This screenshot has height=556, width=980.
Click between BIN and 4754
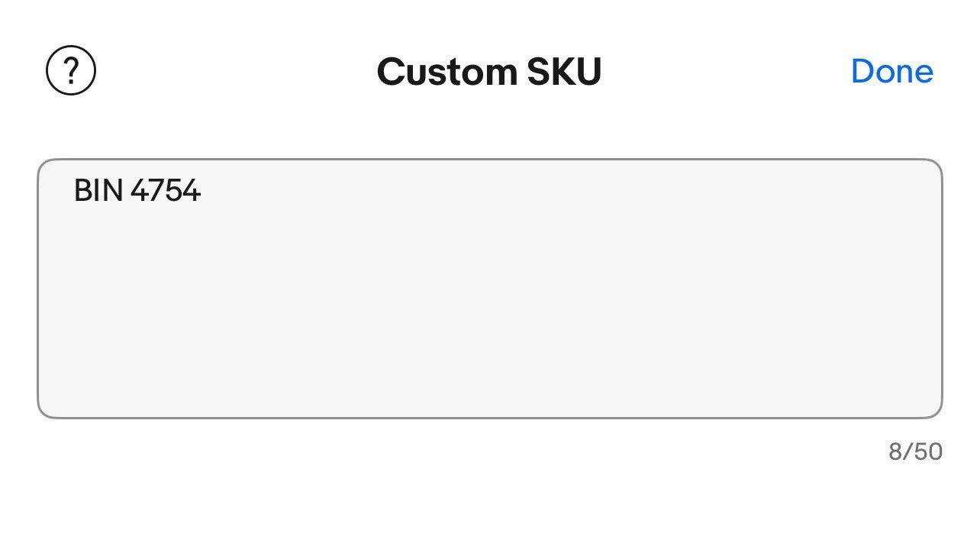(x=127, y=190)
